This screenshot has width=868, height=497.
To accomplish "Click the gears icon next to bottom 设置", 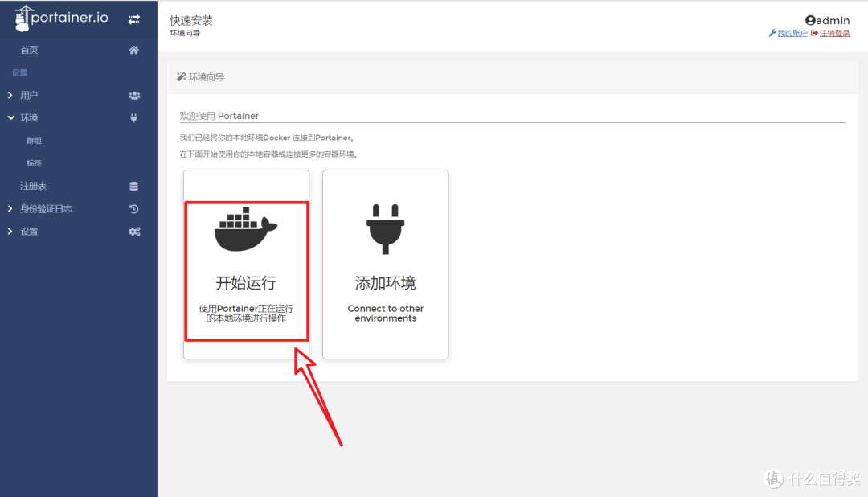I will pos(134,231).
